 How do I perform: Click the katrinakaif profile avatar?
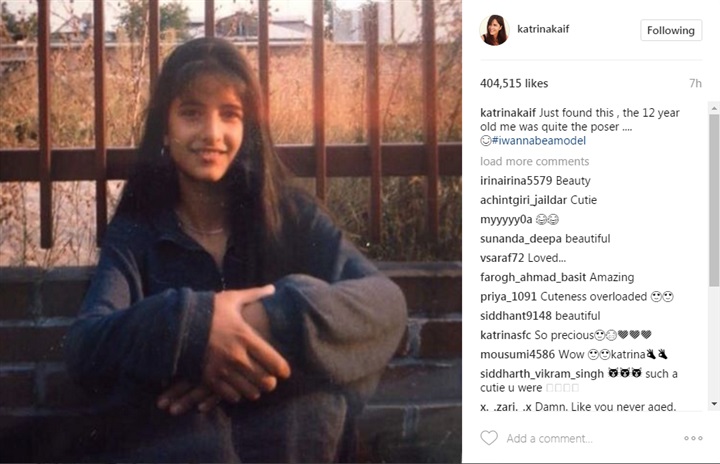[x=495, y=30]
